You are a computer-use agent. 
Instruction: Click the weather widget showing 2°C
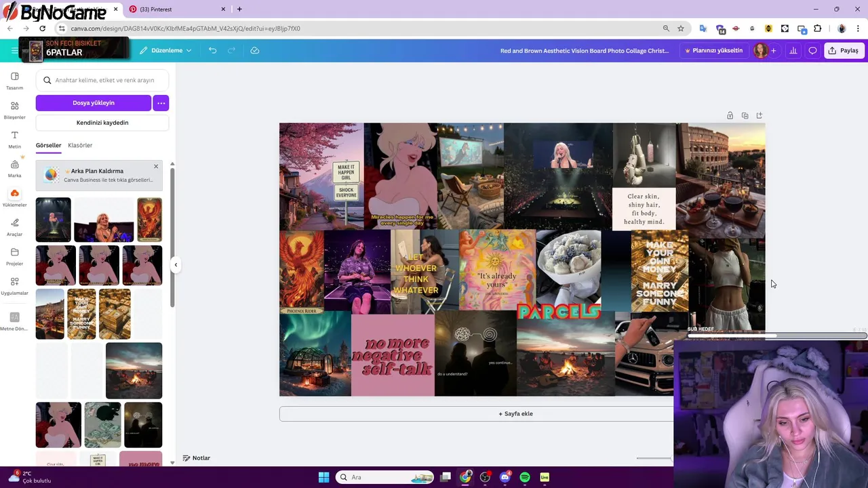click(x=28, y=476)
